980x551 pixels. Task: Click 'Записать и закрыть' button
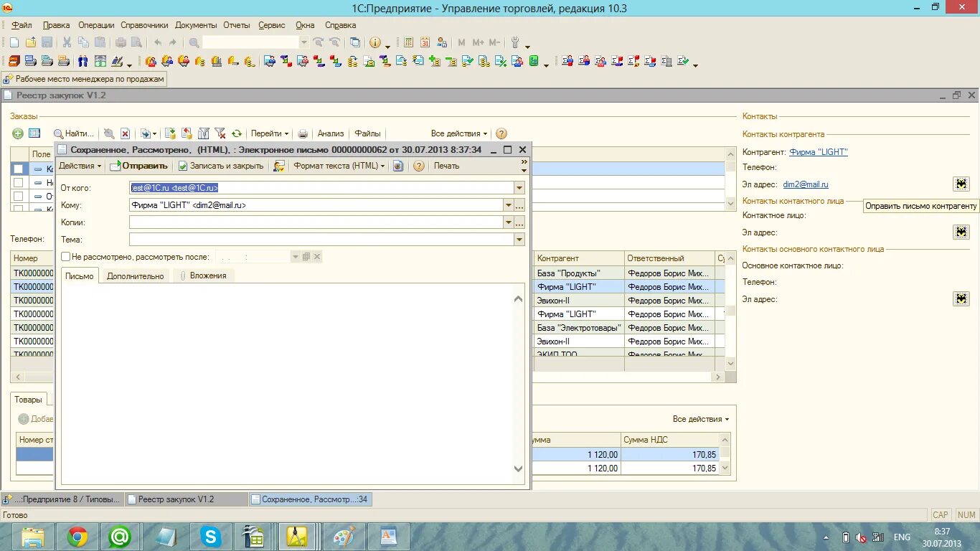(221, 166)
